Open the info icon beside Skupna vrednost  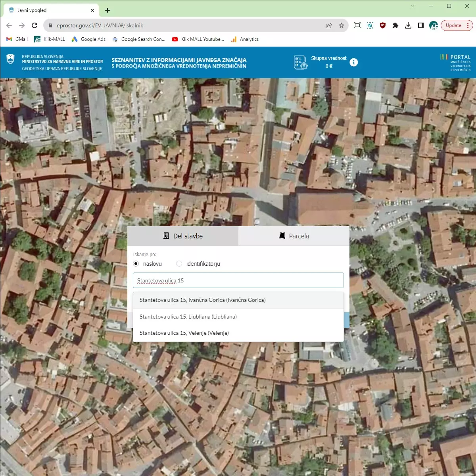353,63
